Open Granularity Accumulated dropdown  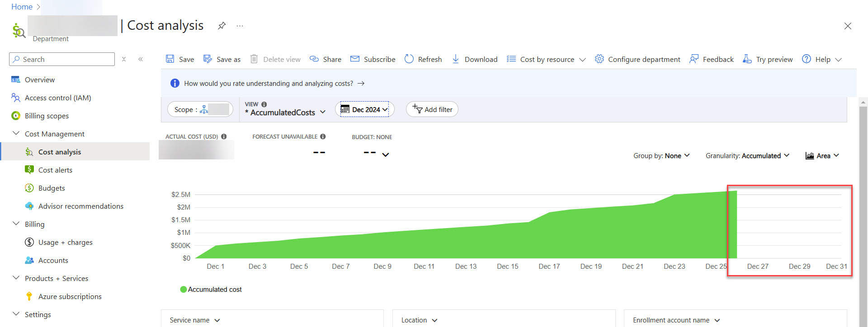(748, 156)
